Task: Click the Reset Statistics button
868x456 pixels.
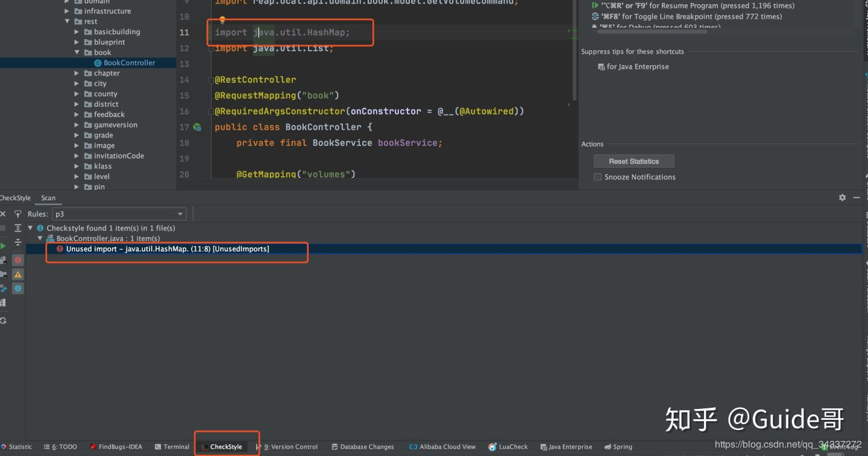Action: click(634, 161)
